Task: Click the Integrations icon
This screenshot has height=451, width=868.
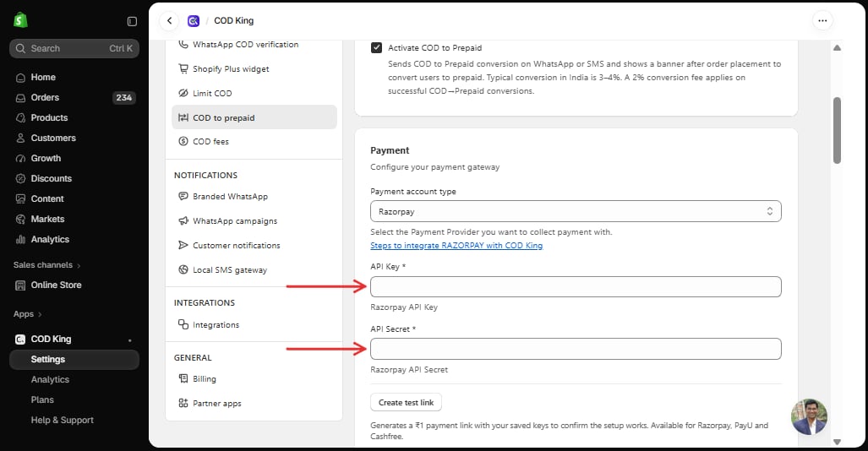Action: pyautogui.click(x=183, y=324)
